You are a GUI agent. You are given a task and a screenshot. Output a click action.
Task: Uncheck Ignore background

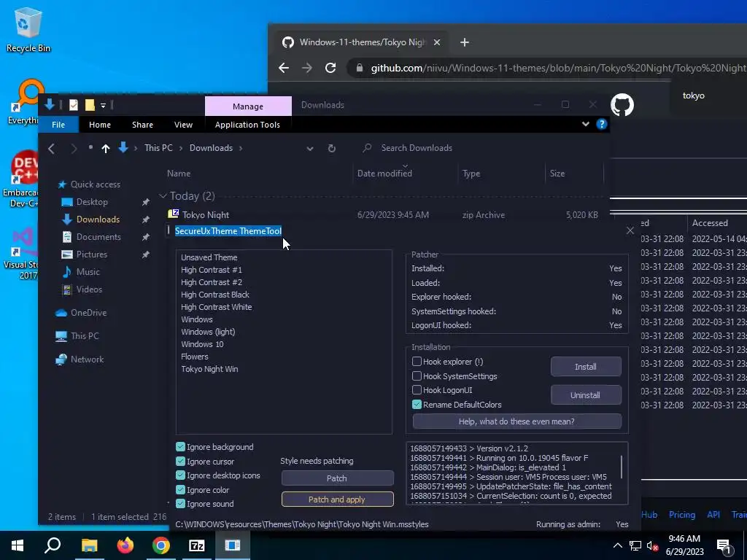coord(180,447)
